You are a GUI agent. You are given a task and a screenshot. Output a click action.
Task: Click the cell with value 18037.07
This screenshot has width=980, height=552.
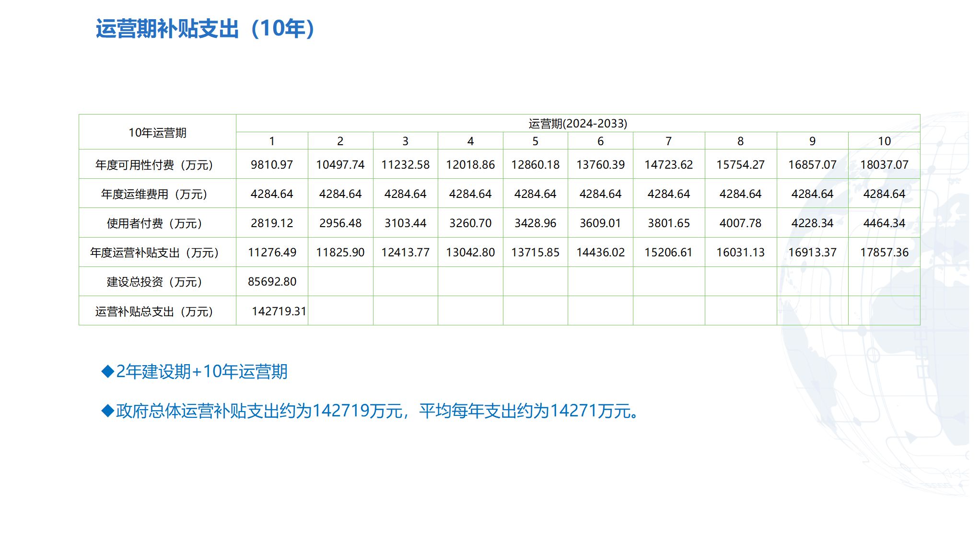click(x=884, y=165)
